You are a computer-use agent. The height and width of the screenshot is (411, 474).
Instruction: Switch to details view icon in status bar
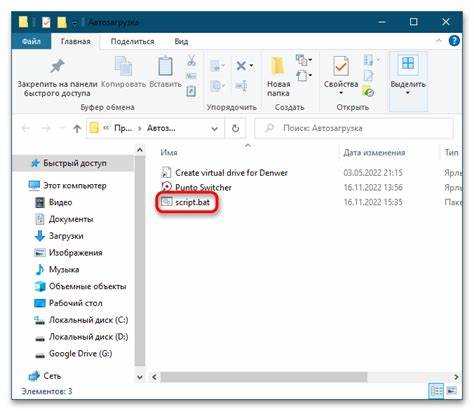[x=436, y=390]
